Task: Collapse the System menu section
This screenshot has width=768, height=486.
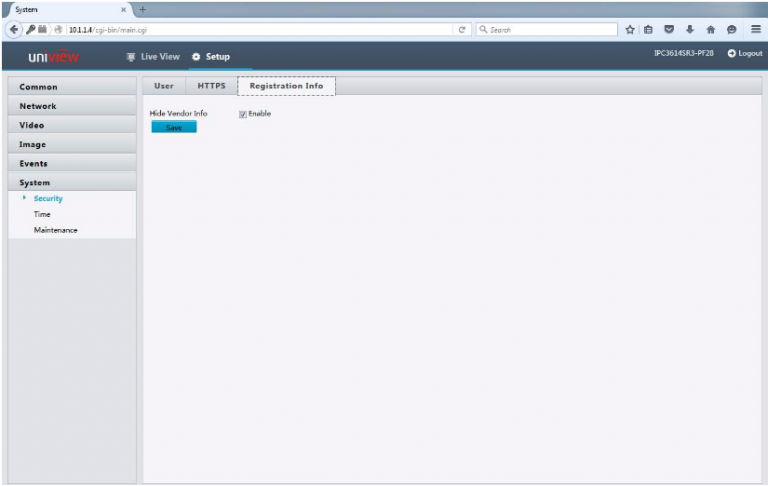Action: (x=72, y=182)
